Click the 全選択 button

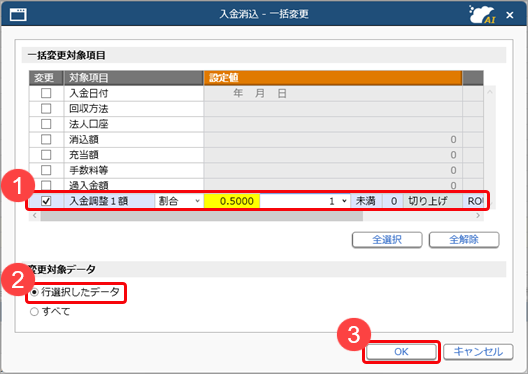point(387,240)
